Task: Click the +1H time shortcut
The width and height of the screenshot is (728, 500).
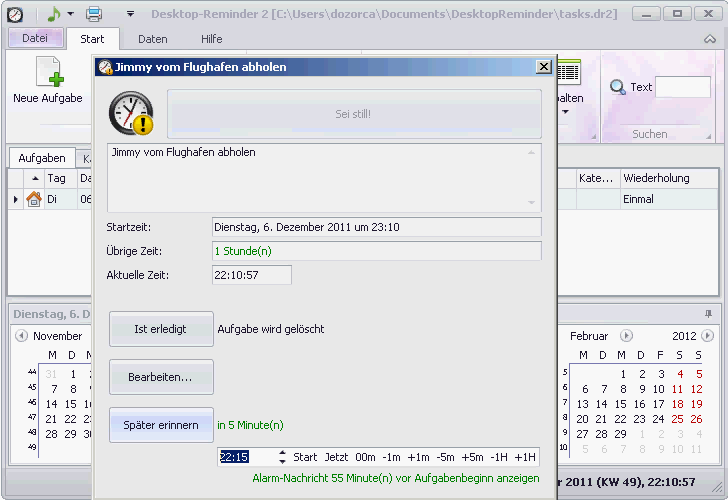Action: tap(525, 457)
